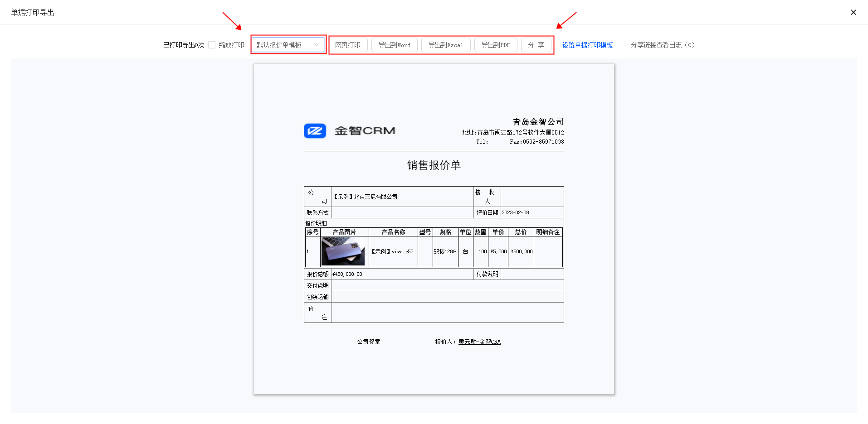
Task: Click the 金智CRM logo icon
Action: (x=315, y=131)
